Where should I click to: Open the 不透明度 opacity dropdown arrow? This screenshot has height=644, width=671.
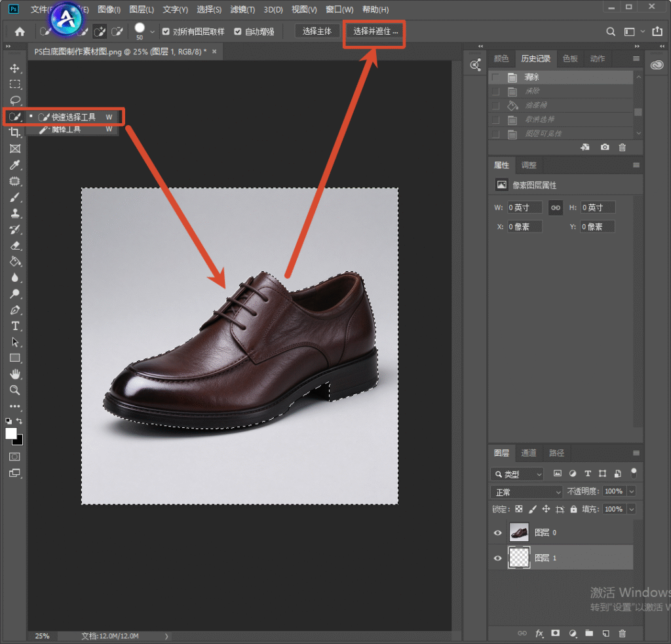click(x=632, y=491)
